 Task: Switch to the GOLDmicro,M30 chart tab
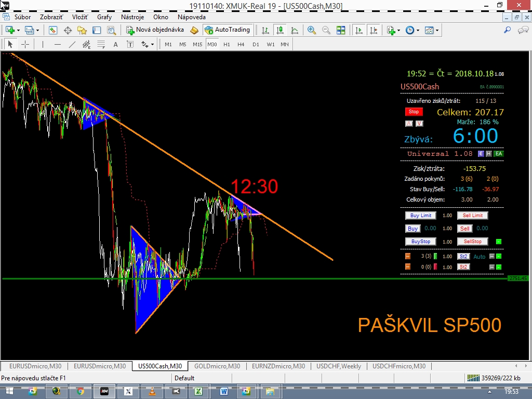[217, 366]
